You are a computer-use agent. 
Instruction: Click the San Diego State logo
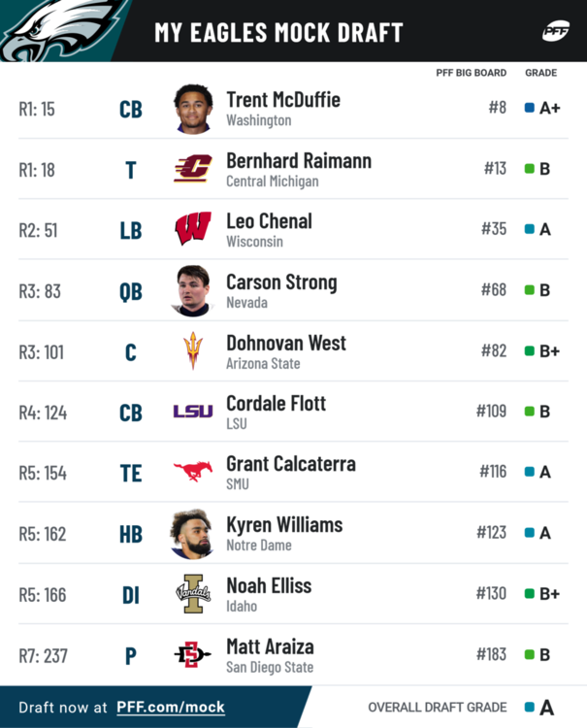click(193, 654)
